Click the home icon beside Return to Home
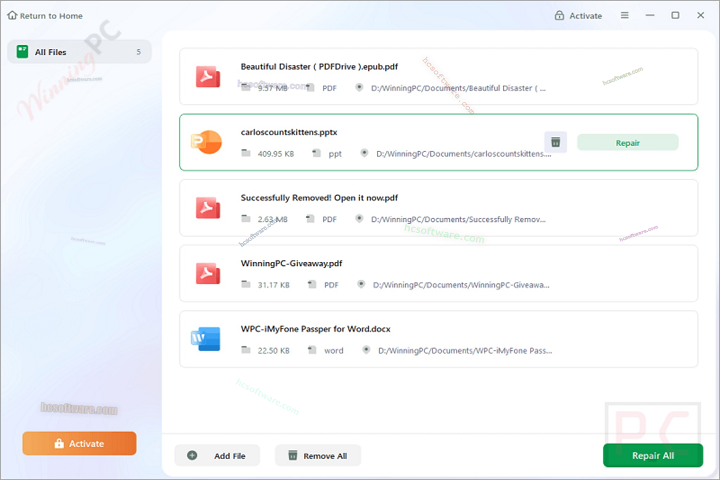This screenshot has width=720, height=480. click(12, 15)
